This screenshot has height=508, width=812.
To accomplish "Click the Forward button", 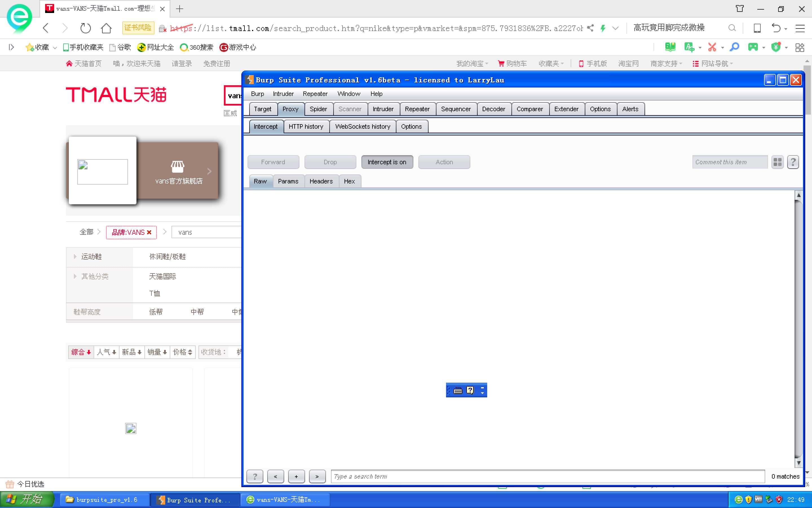I will (x=273, y=162).
